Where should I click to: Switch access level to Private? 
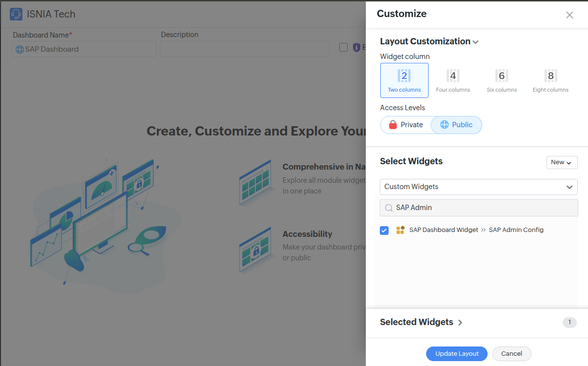(407, 125)
